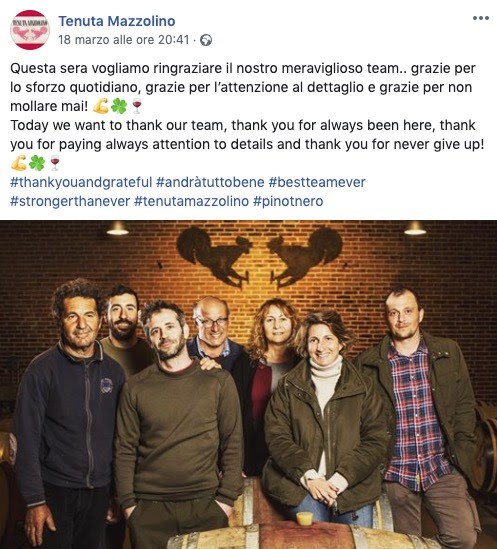Open hashtag #pinotnero
The width and height of the screenshot is (497, 549).
288,202
